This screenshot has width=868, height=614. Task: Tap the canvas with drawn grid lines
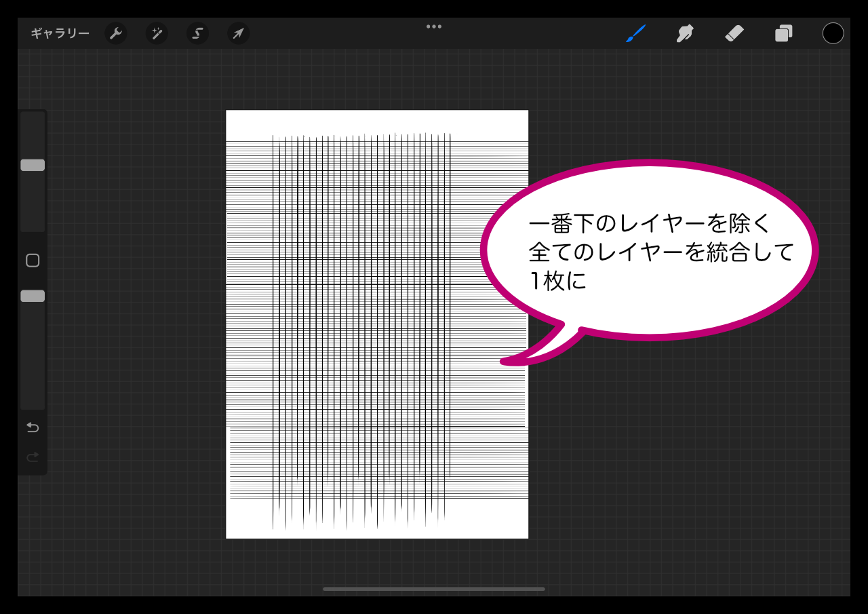(x=377, y=324)
